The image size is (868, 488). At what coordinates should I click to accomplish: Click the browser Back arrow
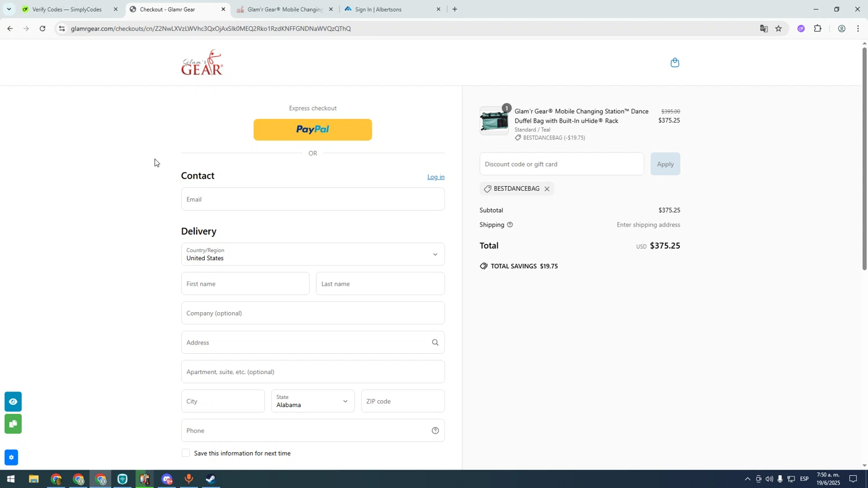click(x=9, y=28)
